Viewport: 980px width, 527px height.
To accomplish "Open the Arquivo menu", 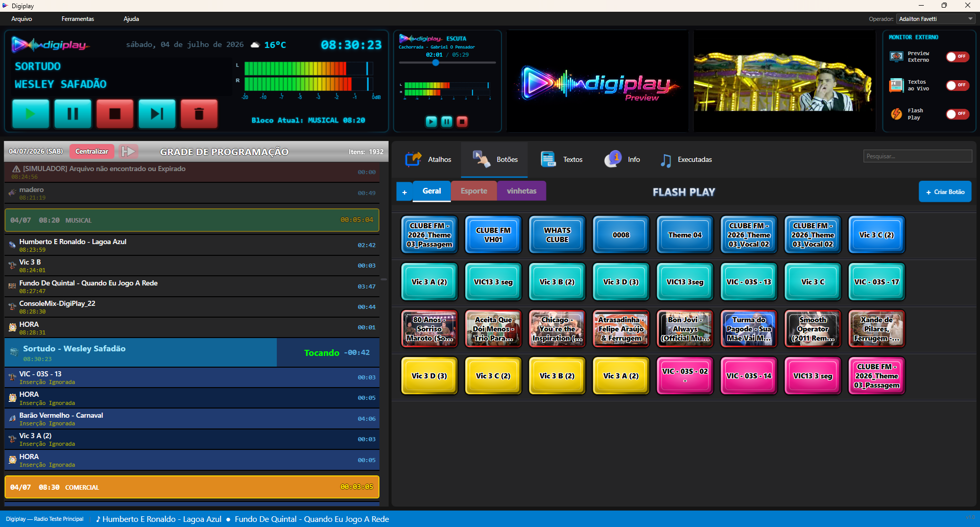I will pos(21,19).
